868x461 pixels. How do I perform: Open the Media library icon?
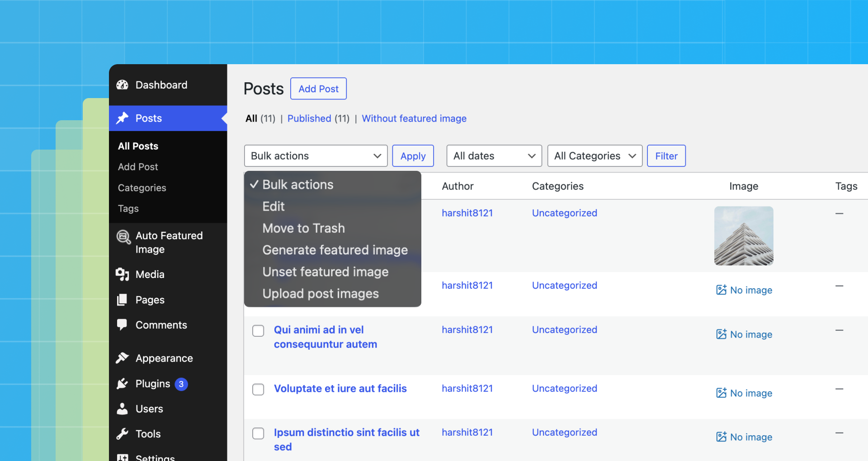(x=122, y=274)
